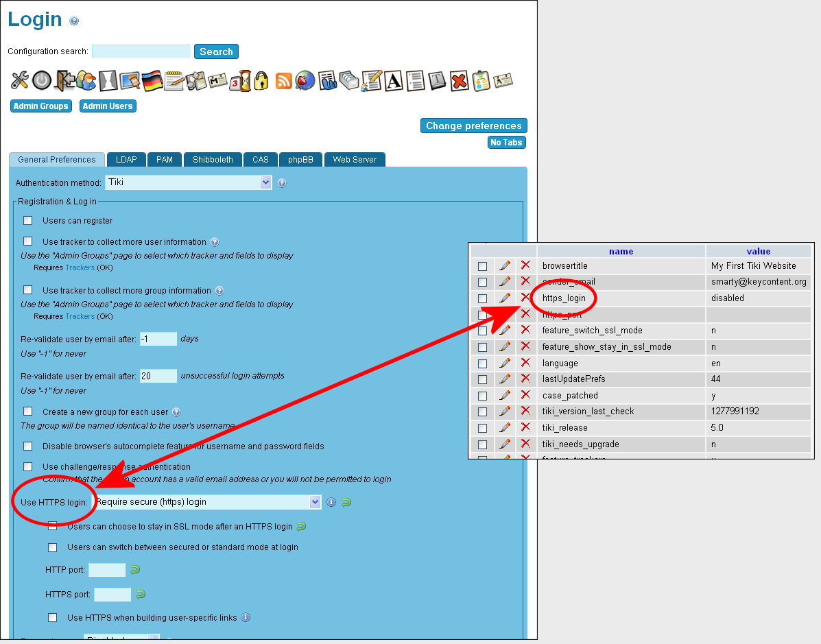Image resolution: width=821 pixels, height=644 pixels.
Task: Open the Modules puzzle-piece icon
Action: point(196,81)
